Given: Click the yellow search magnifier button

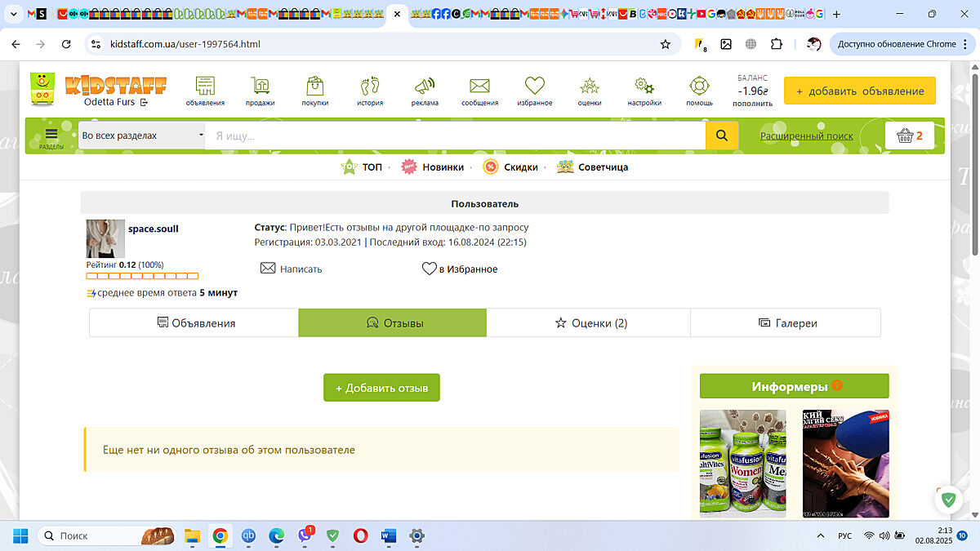Looking at the screenshot, I should tap(722, 136).
